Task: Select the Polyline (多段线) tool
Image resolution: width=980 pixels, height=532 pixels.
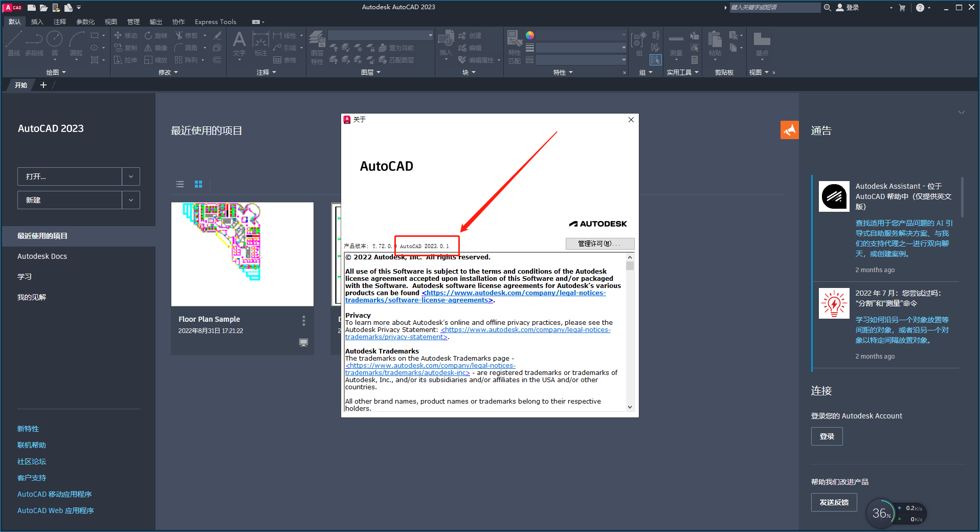Action: [34, 43]
